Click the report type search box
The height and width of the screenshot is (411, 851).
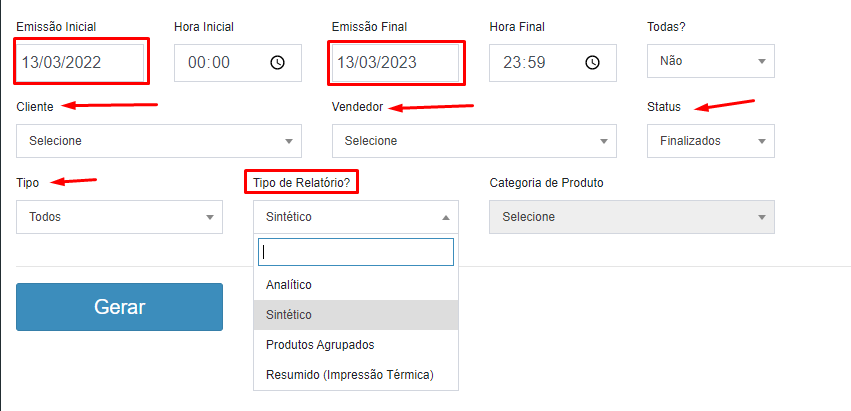click(x=355, y=252)
